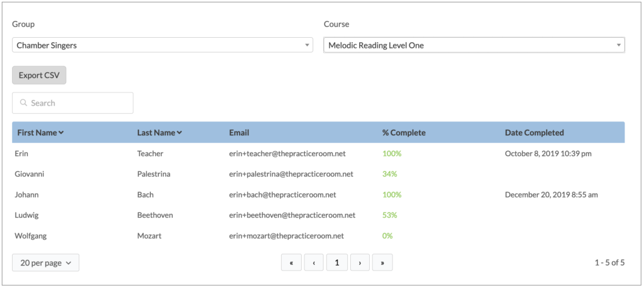Click the Date Completed column header
Viewport: 644px width, 287px height.
[534, 133]
